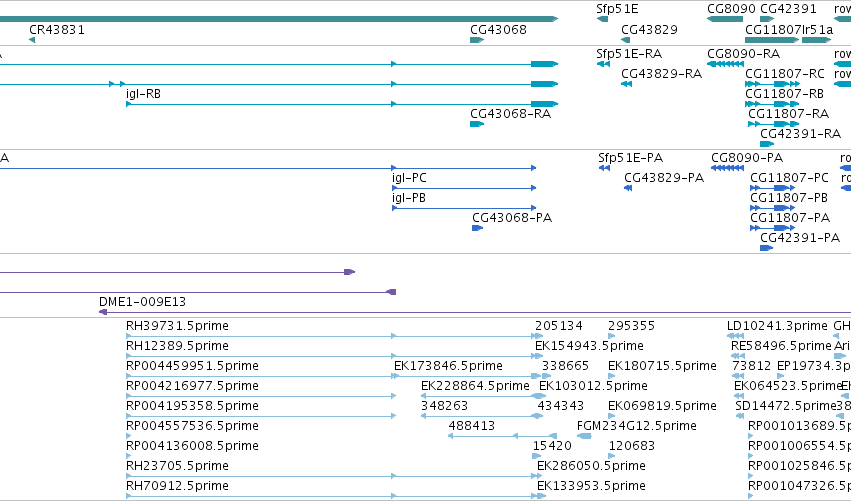Screen dimensions: 851x501
Task: Select the CG8090-RA transcript label
Action: [x=744, y=54]
